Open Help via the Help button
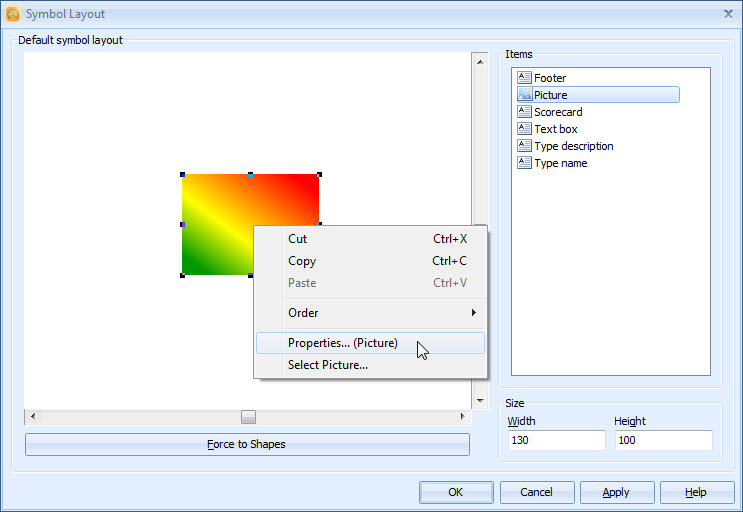The image size is (743, 512). [696, 492]
